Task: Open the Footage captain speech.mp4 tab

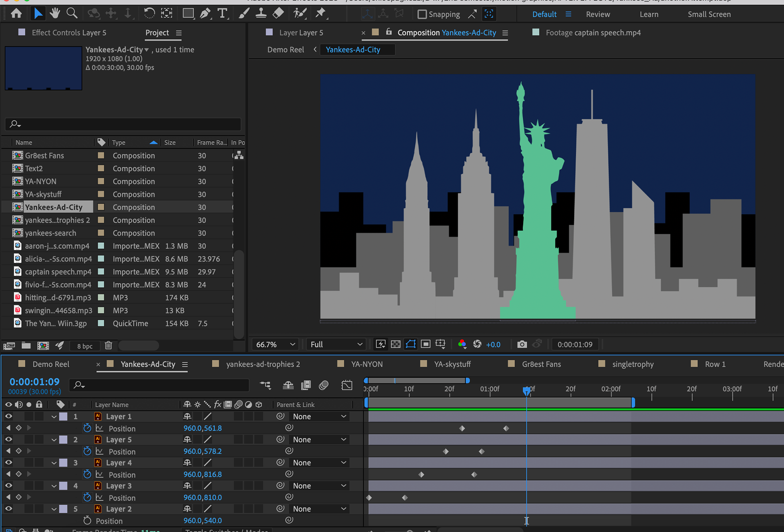Action: pos(593,33)
